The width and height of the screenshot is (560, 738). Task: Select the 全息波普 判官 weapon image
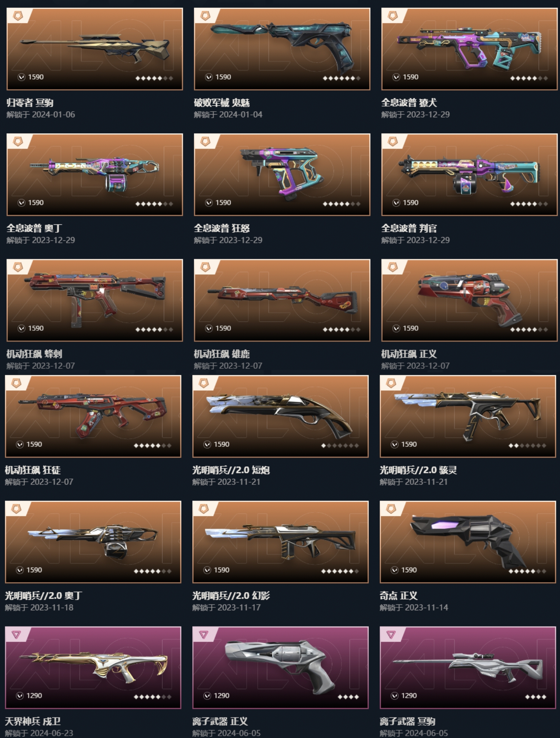(469, 174)
